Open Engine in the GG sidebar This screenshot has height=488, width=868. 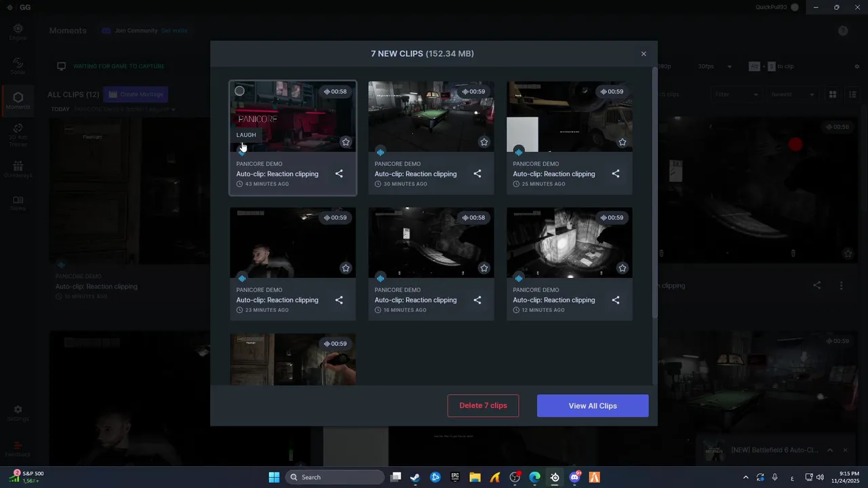point(18,32)
